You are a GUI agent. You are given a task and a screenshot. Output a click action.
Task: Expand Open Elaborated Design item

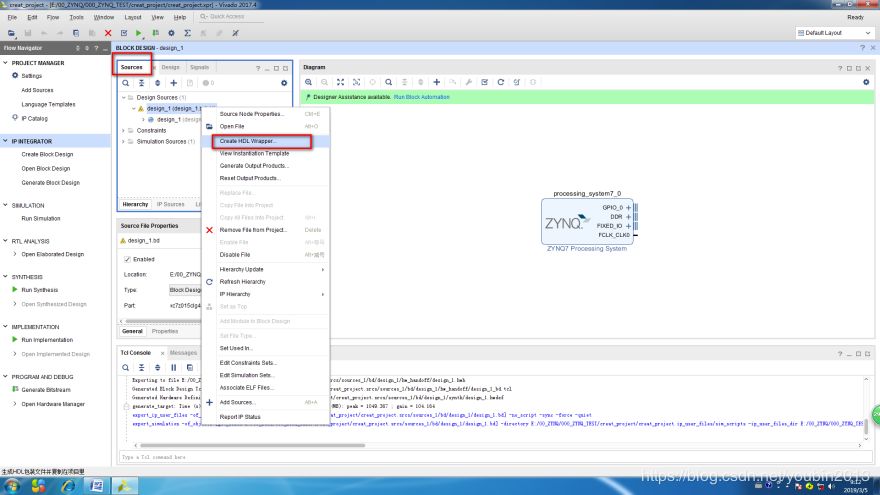pyautogui.click(x=15, y=254)
